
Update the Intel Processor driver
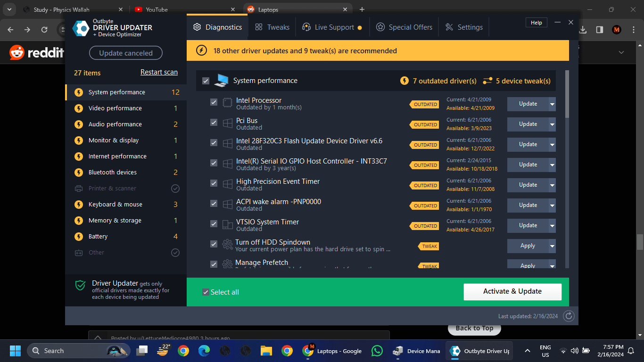tap(528, 104)
